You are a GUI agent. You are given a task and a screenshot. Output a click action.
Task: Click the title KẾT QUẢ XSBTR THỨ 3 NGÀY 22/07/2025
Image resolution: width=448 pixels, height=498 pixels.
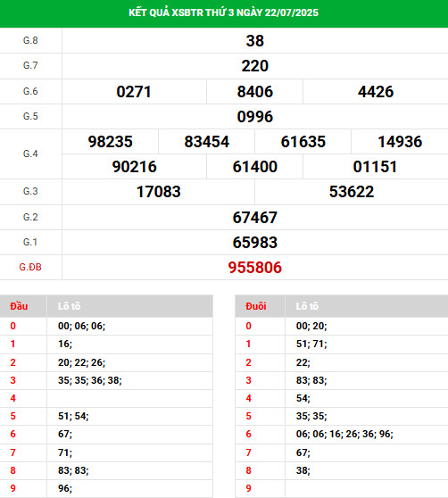[x=223, y=12]
